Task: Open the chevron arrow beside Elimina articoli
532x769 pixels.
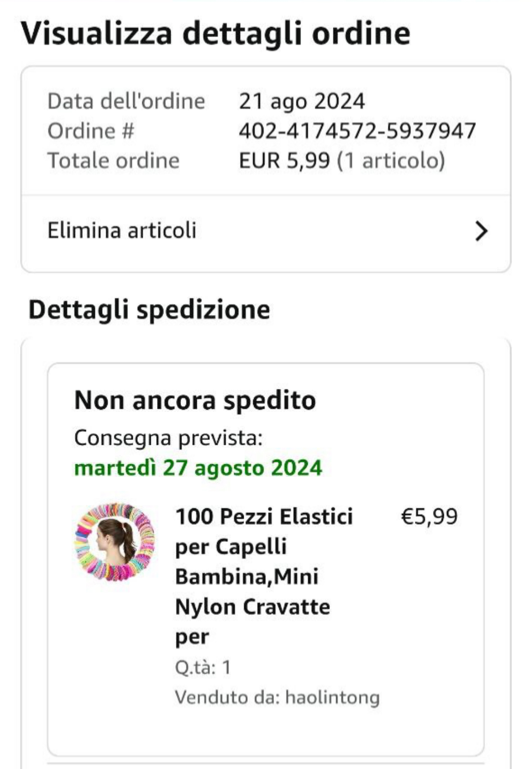Action: click(x=481, y=231)
